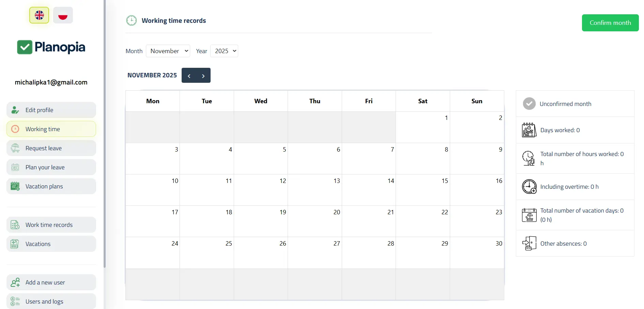Image resolution: width=644 pixels, height=309 pixels.
Task: Open the Year dropdown
Action: coord(224,51)
